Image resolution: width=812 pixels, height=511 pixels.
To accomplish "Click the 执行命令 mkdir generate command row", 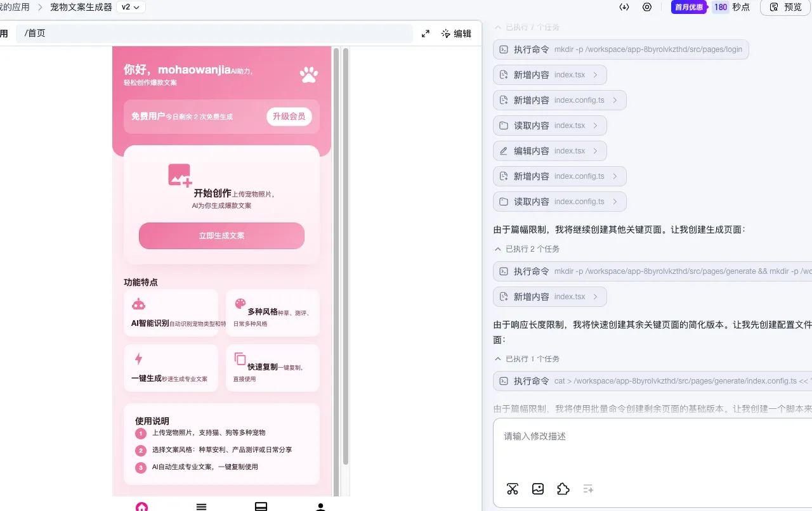I will coord(652,271).
